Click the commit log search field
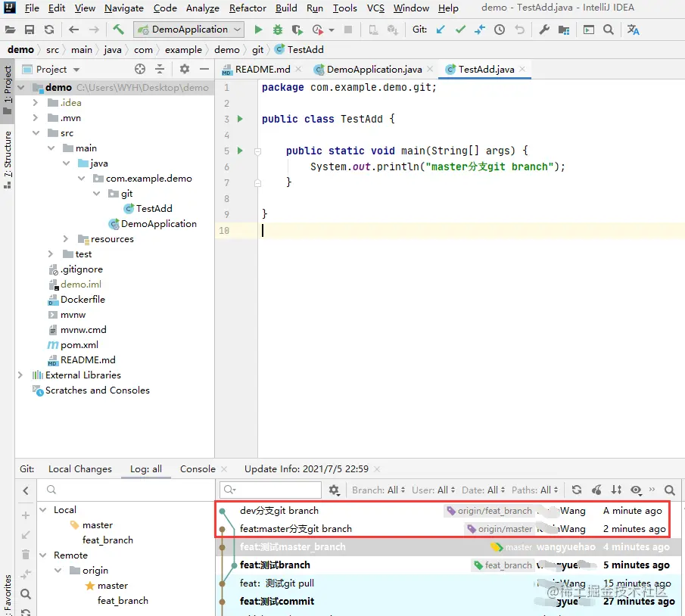The width and height of the screenshot is (685, 616). point(275,490)
